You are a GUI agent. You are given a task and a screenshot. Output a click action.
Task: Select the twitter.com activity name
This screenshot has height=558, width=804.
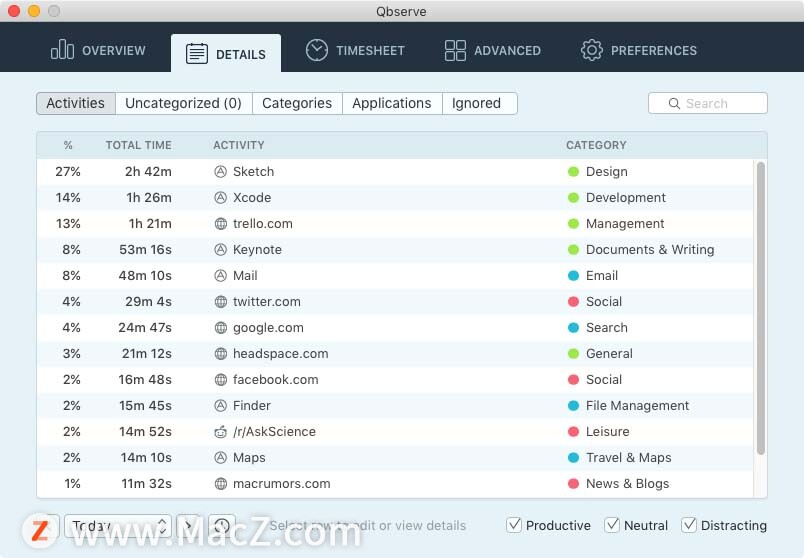click(x=267, y=302)
